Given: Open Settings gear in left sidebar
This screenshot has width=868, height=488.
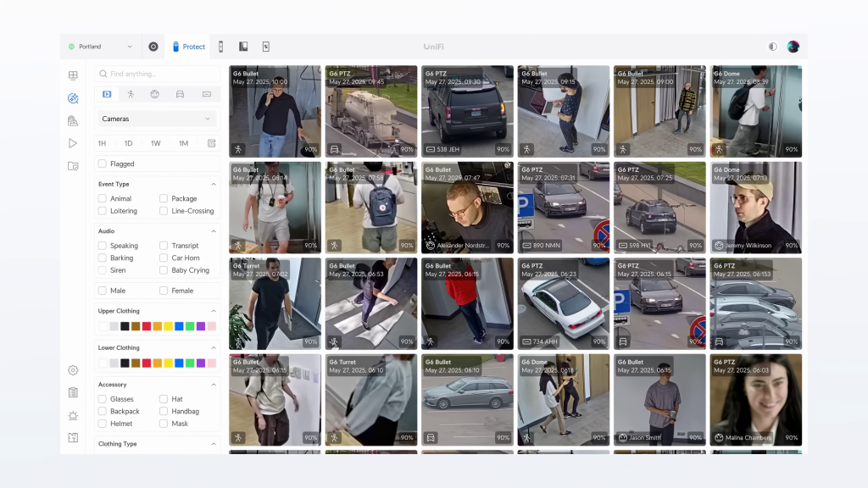Looking at the screenshot, I should click(73, 370).
